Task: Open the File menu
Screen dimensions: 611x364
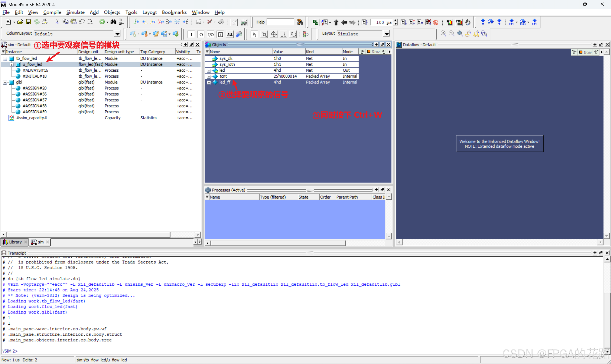Action: click(6, 12)
